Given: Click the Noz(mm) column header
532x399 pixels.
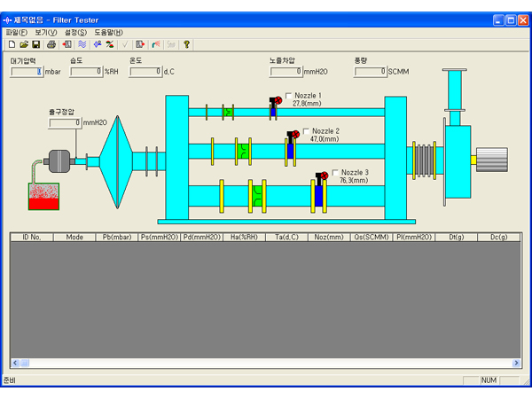Looking at the screenshot, I should pyautogui.click(x=329, y=238).
